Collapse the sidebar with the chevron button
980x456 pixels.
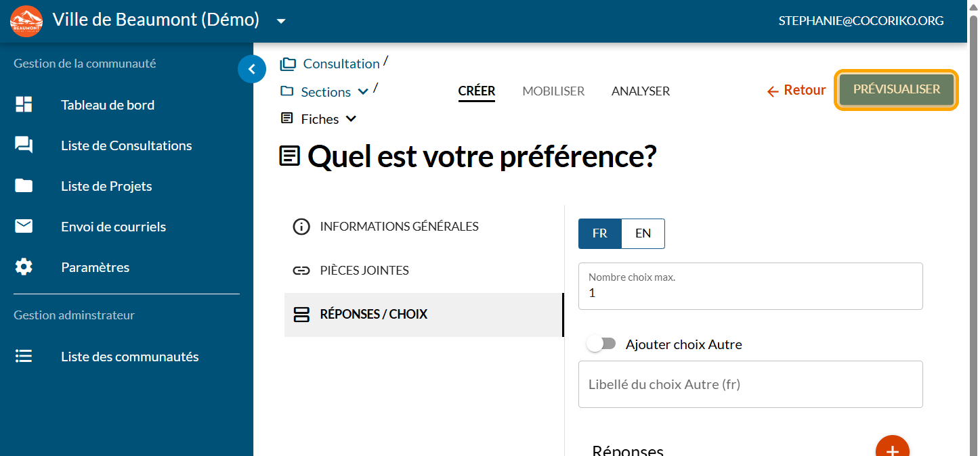(252, 68)
